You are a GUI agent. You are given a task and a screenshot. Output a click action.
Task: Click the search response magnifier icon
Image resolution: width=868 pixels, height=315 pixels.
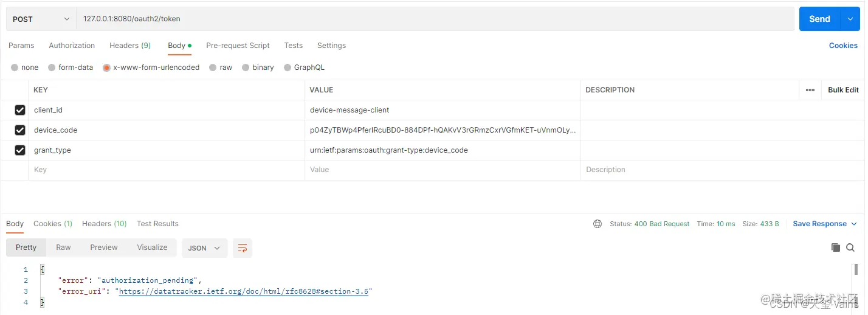click(x=850, y=247)
